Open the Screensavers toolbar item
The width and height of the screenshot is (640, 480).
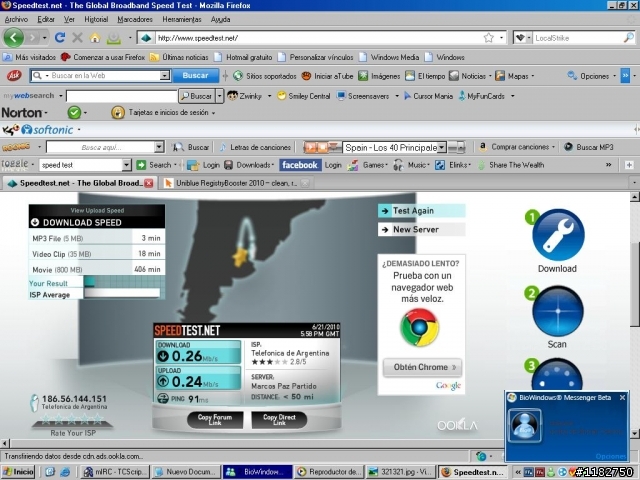[363, 96]
